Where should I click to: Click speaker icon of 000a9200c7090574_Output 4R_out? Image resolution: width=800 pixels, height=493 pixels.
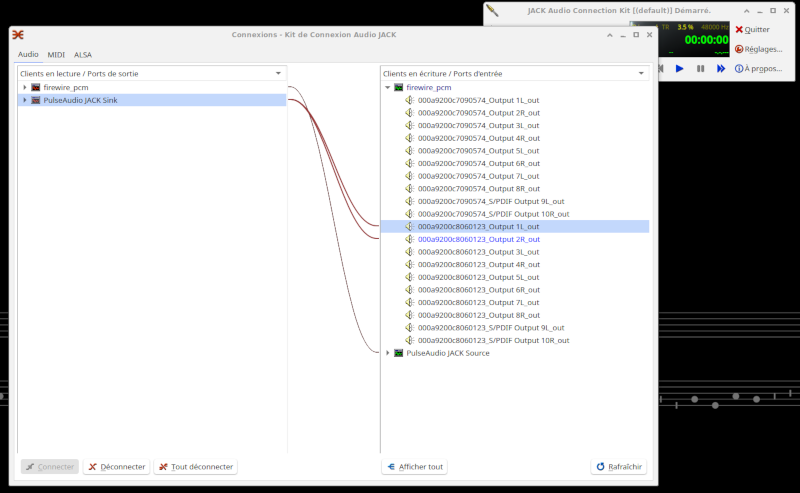[410, 138]
